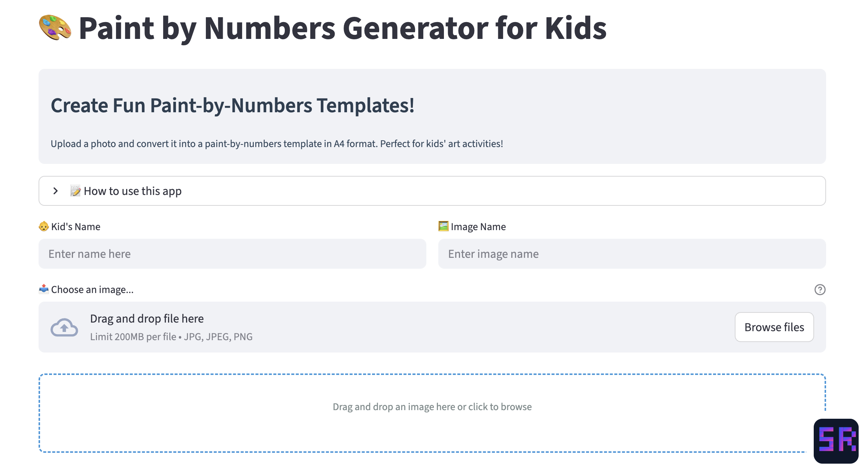This screenshot has height=473, width=868.
Task: Open the help question mark tooltip icon
Action: pyautogui.click(x=820, y=290)
